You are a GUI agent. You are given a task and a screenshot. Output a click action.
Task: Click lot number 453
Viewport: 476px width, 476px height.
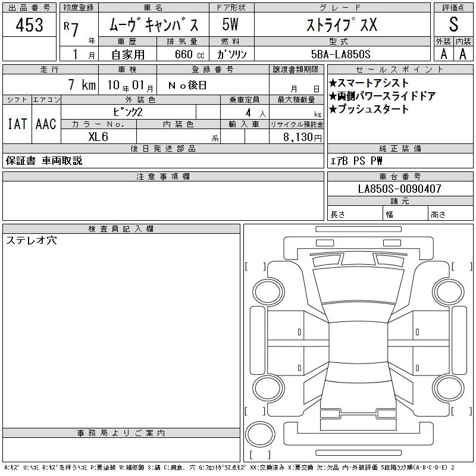click(x=29, y=24)
